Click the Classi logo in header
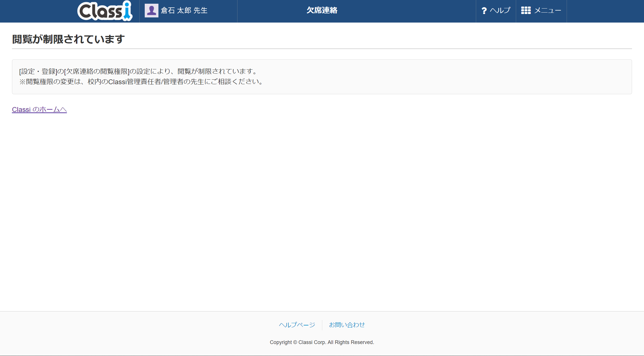The width and height of the screenshot is (644, 356). tap(105, 11)
